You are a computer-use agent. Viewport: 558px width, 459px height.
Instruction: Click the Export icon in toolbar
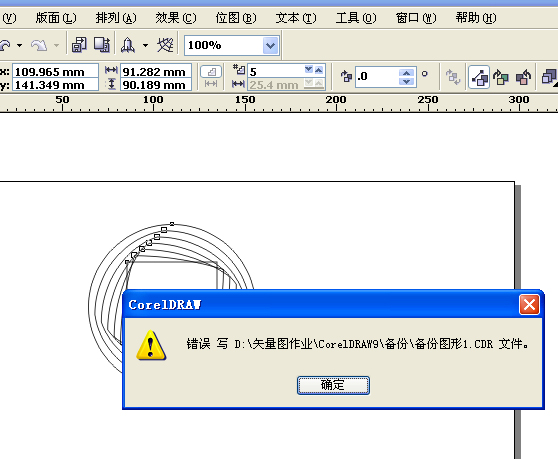[x=102, y=45]
